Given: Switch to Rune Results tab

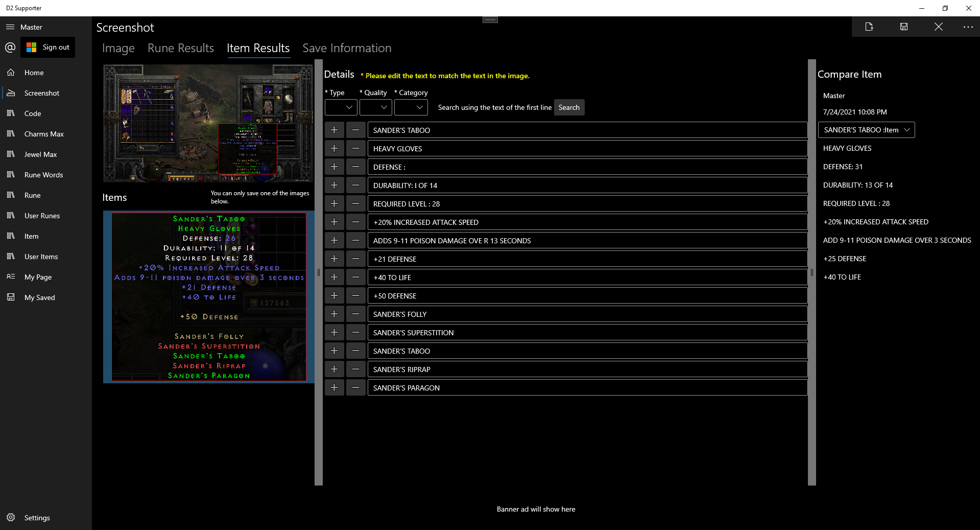Looking at the screenshot, I should coord(181,48).
